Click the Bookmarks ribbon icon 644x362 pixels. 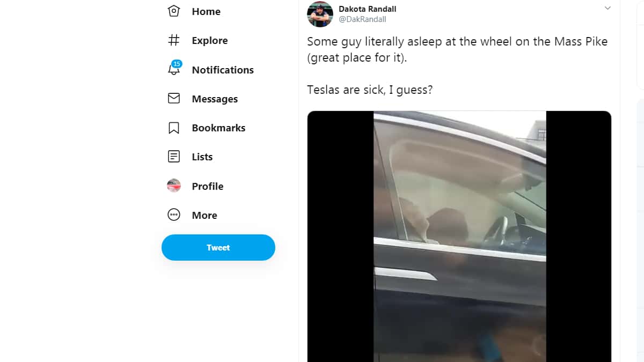(174, 128)
